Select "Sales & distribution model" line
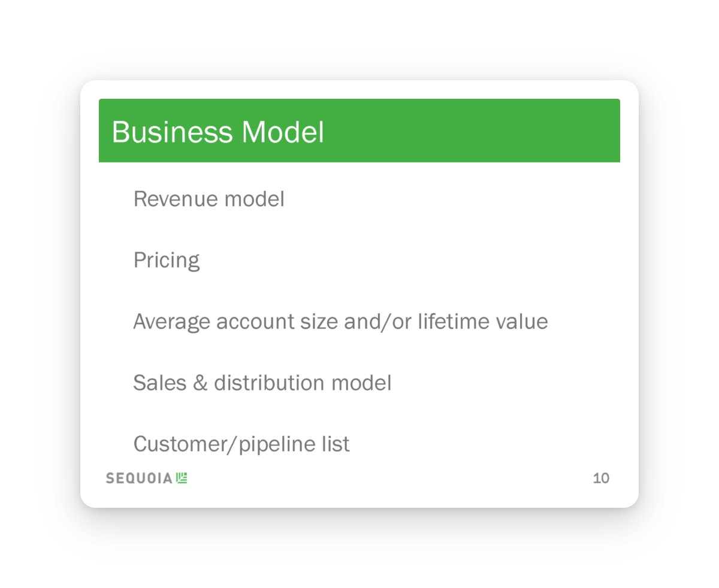The image size is (719, 588). point(262,383)
